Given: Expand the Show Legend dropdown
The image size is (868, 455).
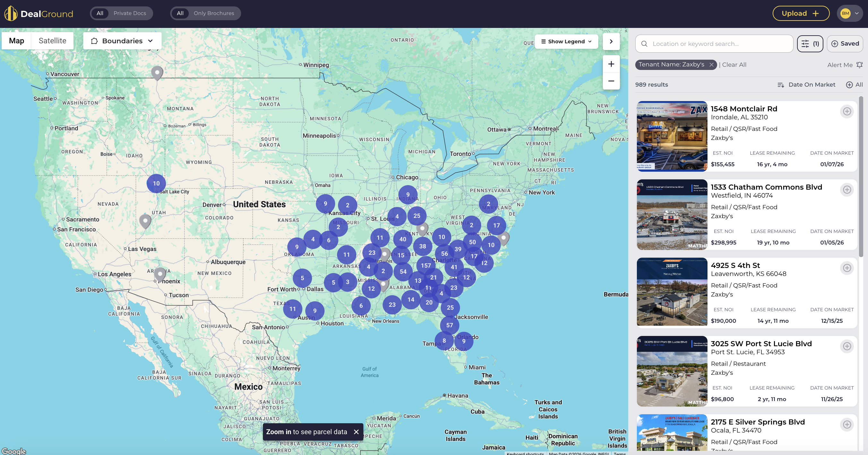Looking at the screenshot, I should [566, 41].
